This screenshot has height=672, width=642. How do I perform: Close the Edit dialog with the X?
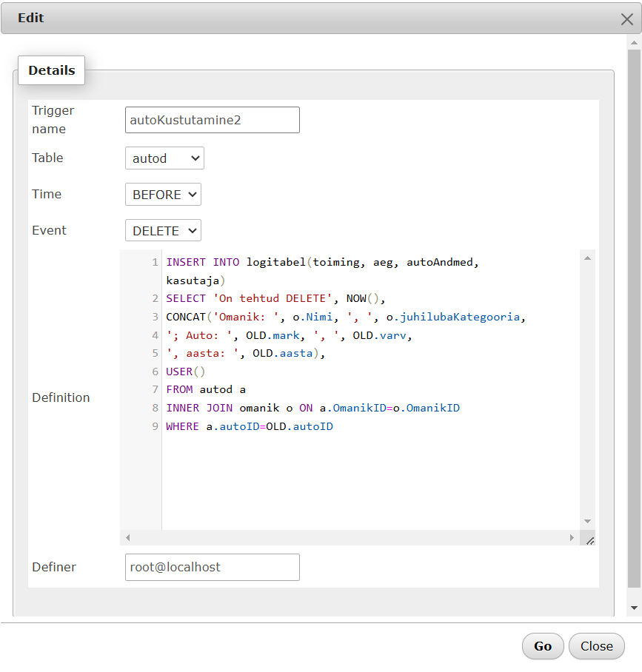click(626, 19)
